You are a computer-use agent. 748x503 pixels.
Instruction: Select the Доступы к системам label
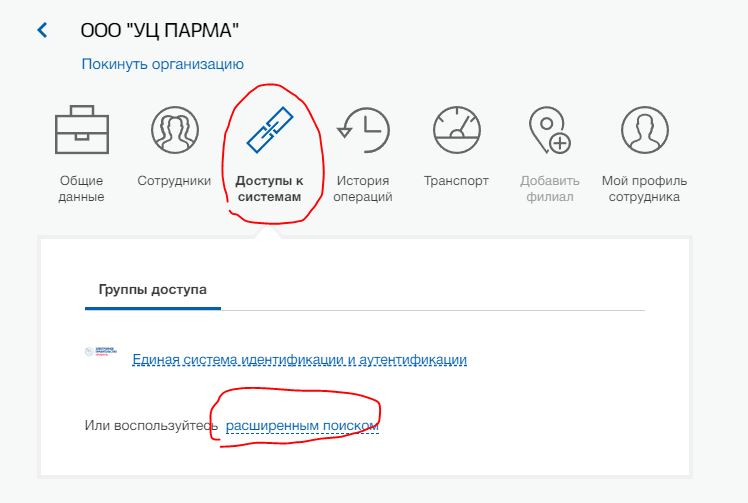(x=270, y=189)
